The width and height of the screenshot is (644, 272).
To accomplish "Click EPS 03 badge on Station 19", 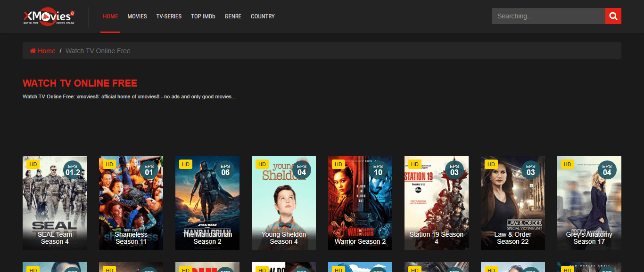I will tap(454, 169).
